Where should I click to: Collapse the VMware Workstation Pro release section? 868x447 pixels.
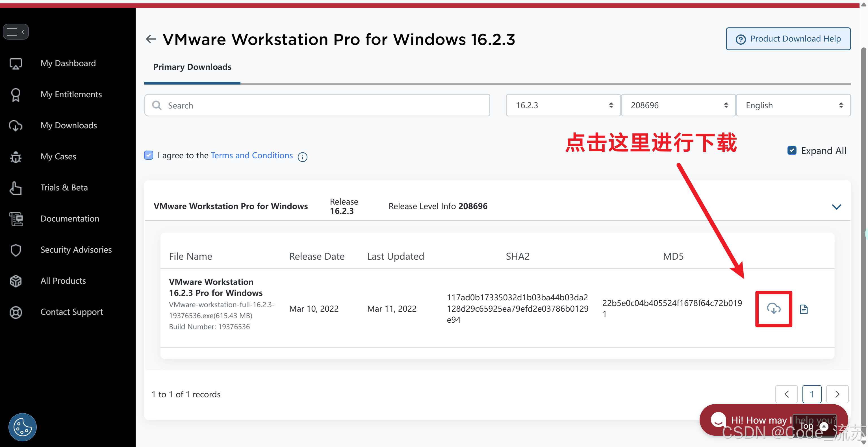point(836,207)
